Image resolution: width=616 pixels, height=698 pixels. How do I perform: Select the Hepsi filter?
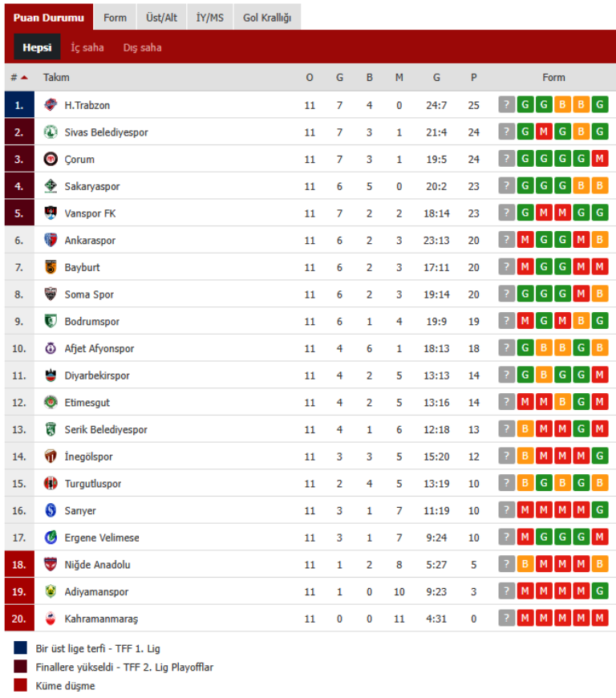point(37,47)
